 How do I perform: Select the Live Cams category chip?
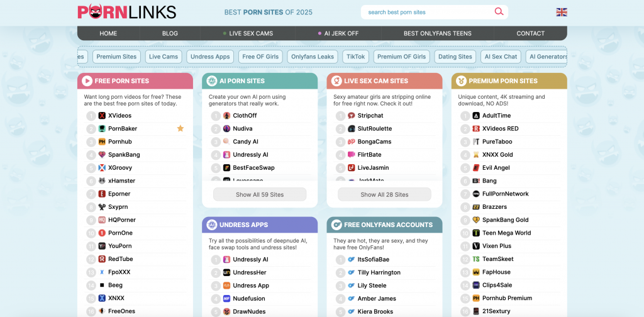click(x=164, y=57)
